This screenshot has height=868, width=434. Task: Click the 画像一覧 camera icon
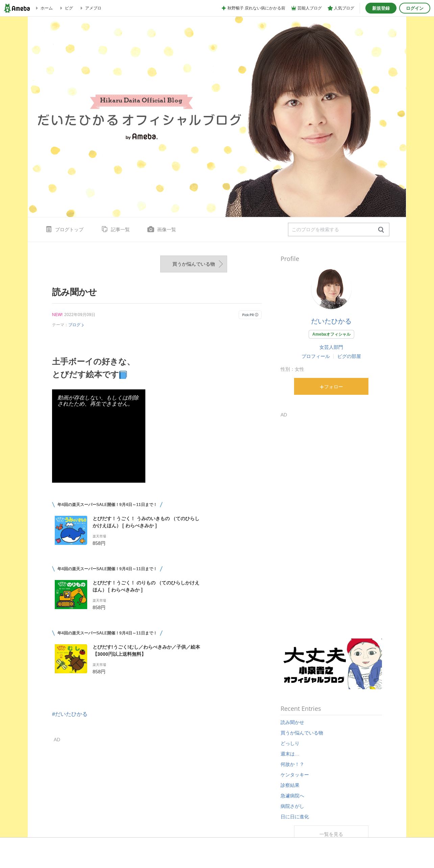151,229
